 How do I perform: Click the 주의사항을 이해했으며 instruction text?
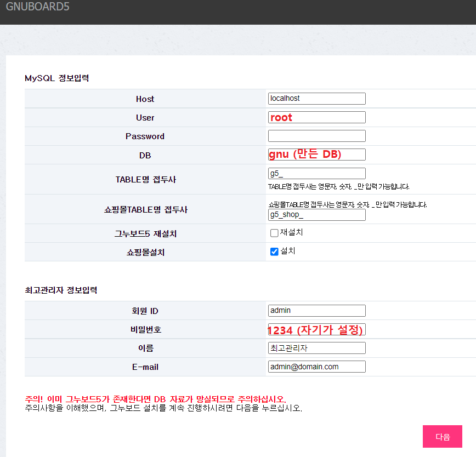(x=163, y=408)
